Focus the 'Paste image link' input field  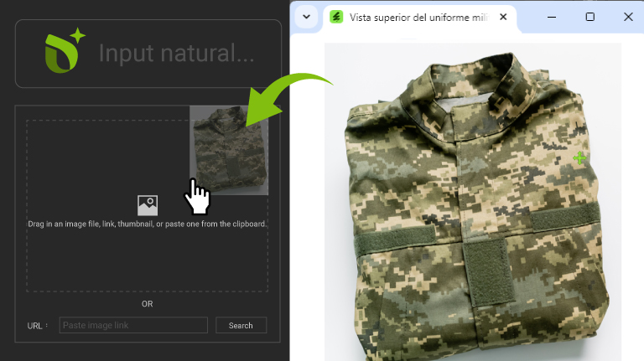pyautogui.click(x=133, y=325)
